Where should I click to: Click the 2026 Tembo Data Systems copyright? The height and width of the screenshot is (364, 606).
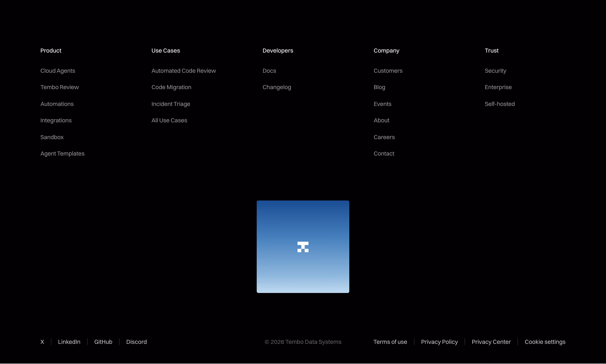coord(303,342)
